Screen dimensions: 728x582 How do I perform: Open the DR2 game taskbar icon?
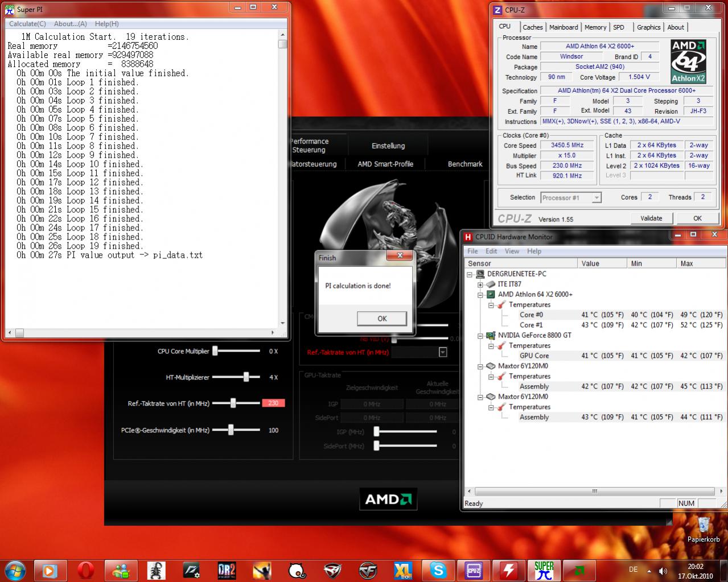point(227,570)
